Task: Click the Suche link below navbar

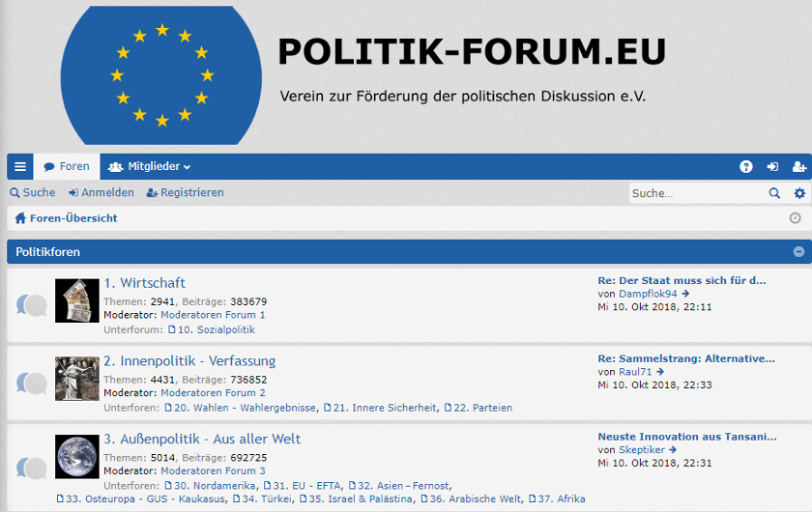Action: click(x=33, y=192)
